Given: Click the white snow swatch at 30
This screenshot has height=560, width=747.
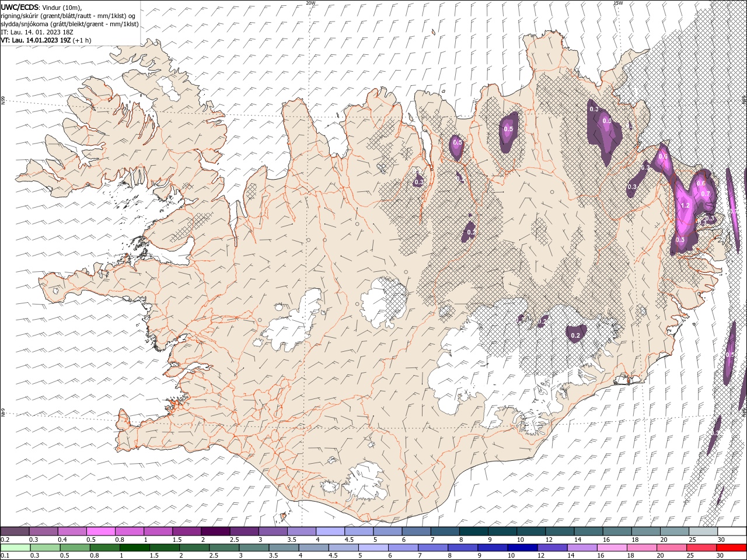Looking at the screenshot, I should pos(732,531).
